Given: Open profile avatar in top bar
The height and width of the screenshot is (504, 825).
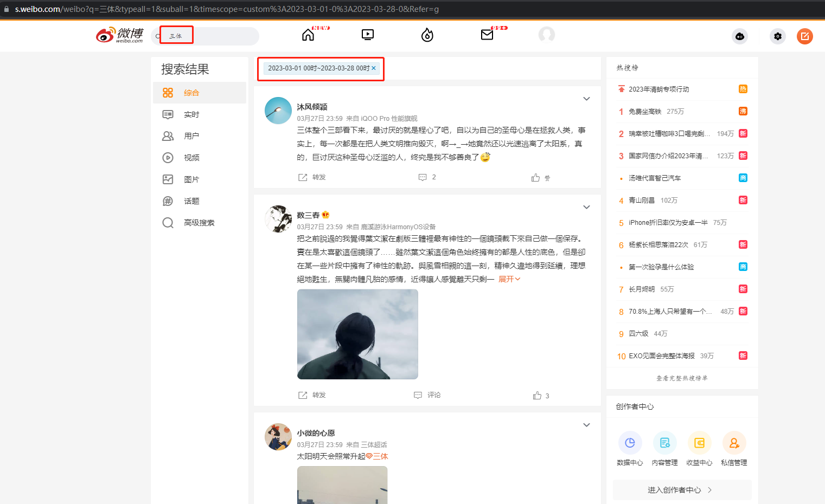Looking at the screenshot, I should point(547,35).
